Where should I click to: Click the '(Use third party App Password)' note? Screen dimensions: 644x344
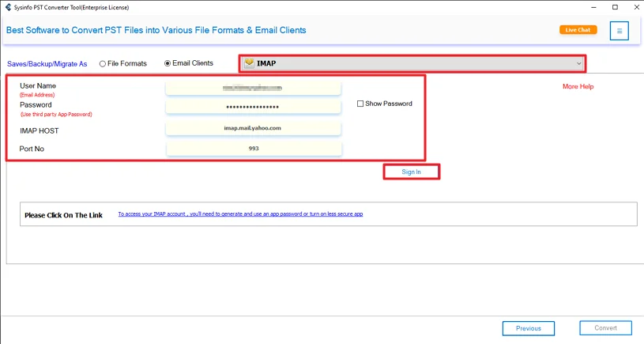click(56, 114)
